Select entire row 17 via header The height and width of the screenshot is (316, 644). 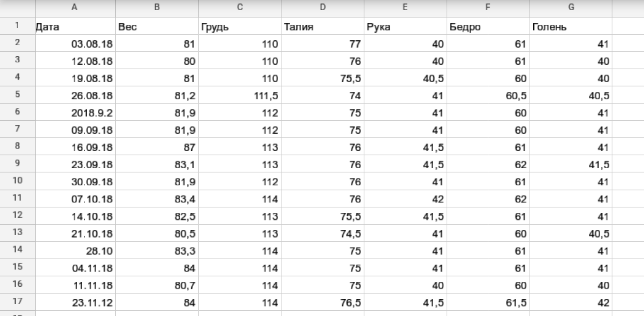pos(17,302)
